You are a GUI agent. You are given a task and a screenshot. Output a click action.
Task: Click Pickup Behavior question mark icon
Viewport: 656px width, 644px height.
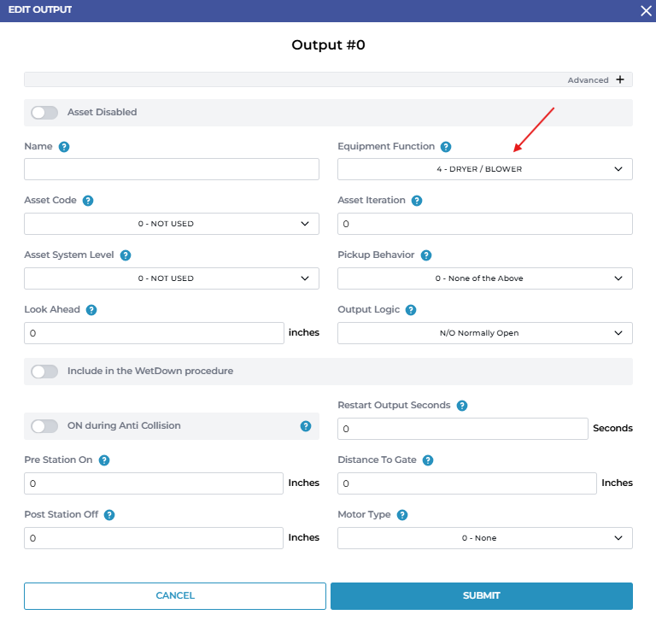click(x=426, y=255)
